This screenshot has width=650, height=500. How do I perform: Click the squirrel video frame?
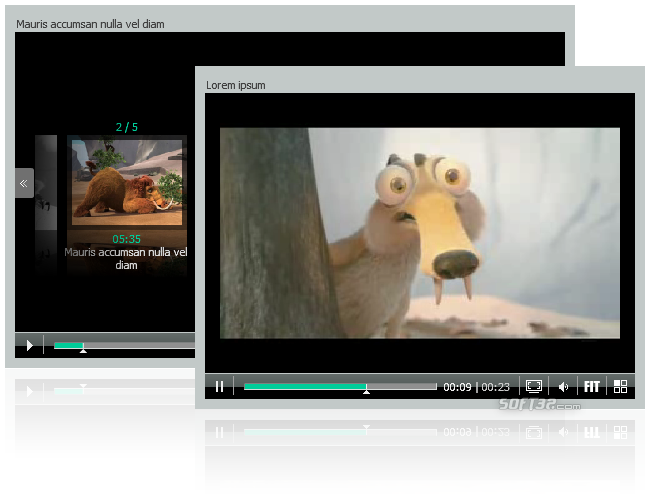pyautogui.click(x=420, y=233)
